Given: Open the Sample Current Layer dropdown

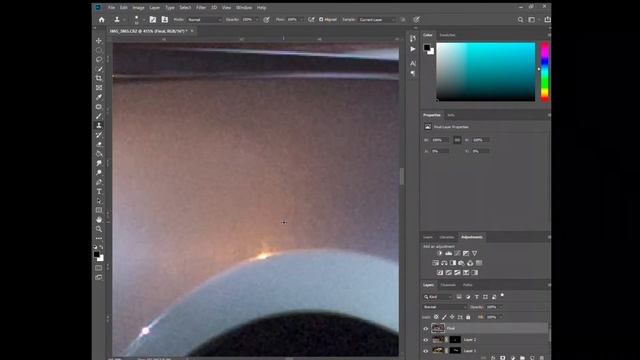Looking at the screenshot, I should point(377,20).
